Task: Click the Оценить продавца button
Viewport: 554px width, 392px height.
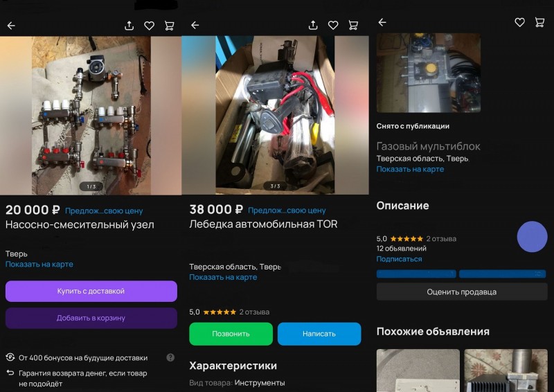Action: tap(461, 292)
